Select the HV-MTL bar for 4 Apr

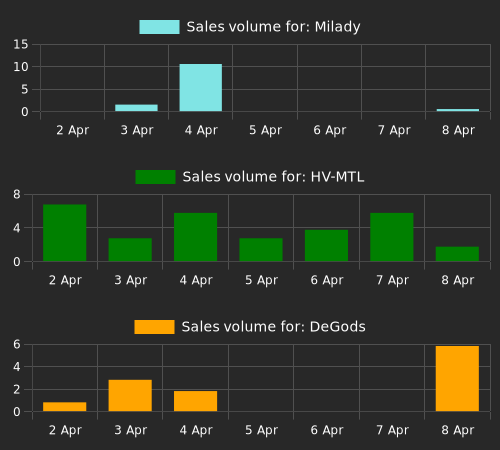pos(195,237)
